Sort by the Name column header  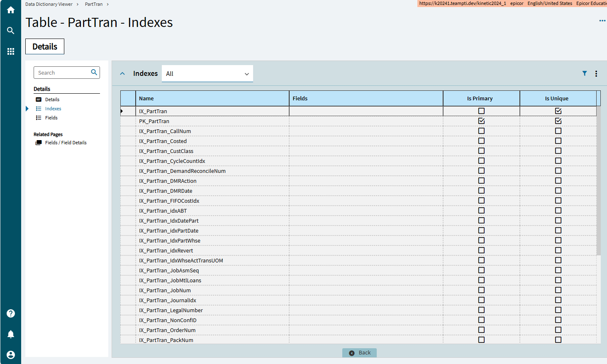212,99
